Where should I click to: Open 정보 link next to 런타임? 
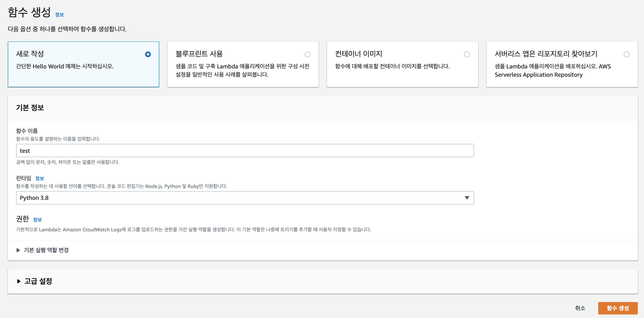[40, 178]
